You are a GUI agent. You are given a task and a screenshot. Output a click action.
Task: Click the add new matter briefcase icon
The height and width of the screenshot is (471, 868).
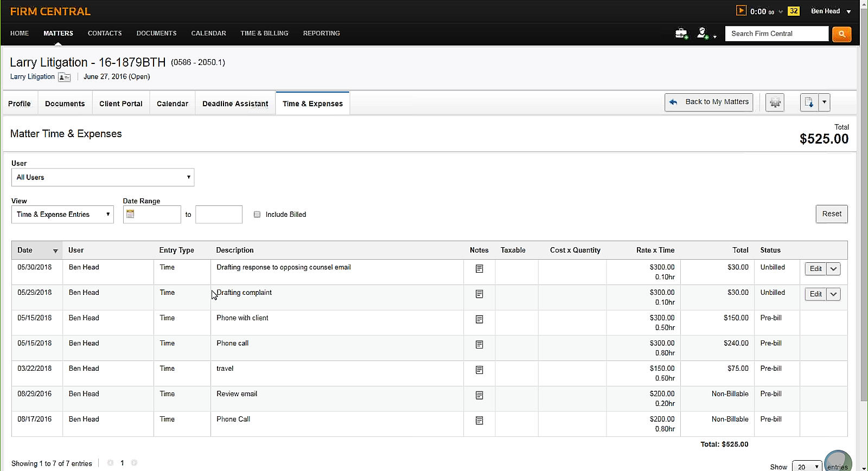coord(681,34)
